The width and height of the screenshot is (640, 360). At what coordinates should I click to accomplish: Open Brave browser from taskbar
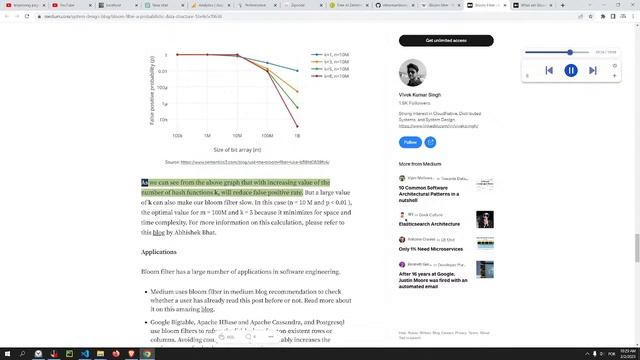pos(131,353)
